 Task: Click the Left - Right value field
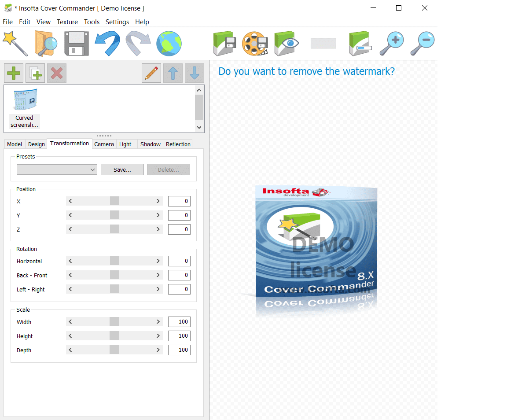coord(179,289)
